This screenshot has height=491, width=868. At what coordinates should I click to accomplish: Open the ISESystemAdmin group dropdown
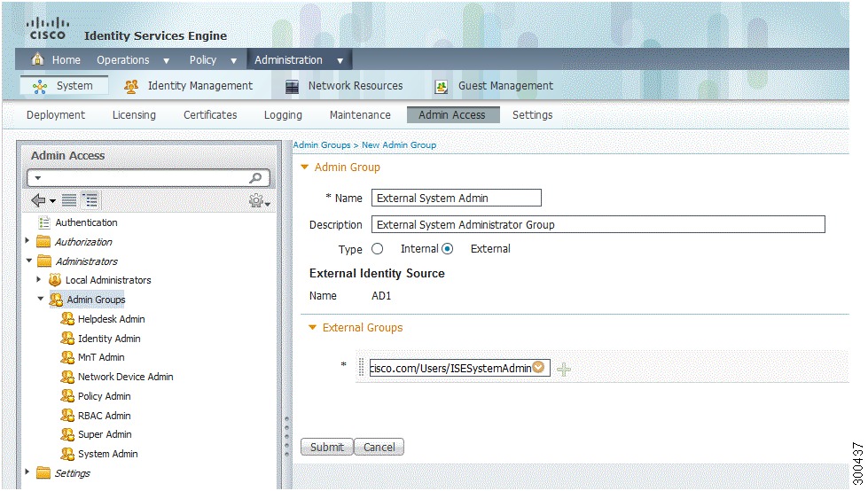[538, 367]
